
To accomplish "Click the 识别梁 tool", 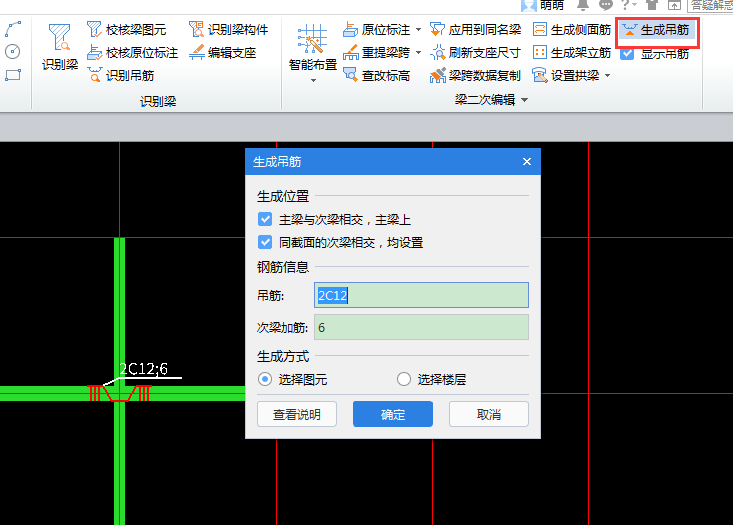I will pos(60,47).
